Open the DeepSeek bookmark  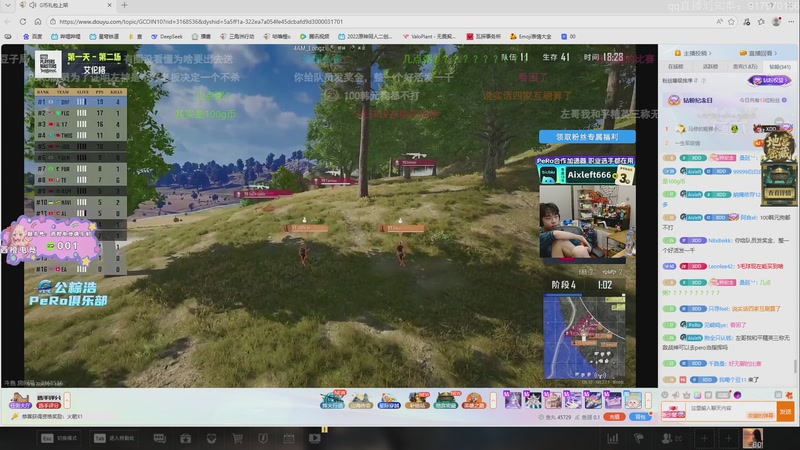[166, 36]
